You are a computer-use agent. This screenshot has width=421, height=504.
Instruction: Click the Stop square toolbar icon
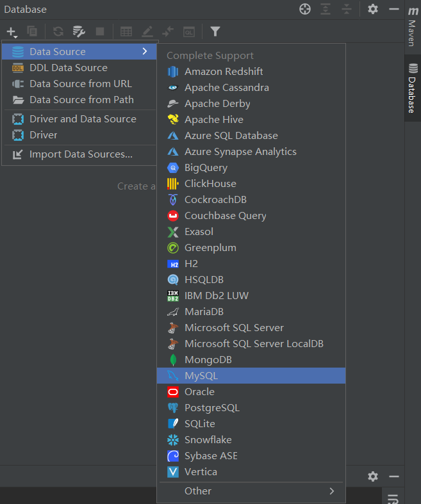point(100,31)
